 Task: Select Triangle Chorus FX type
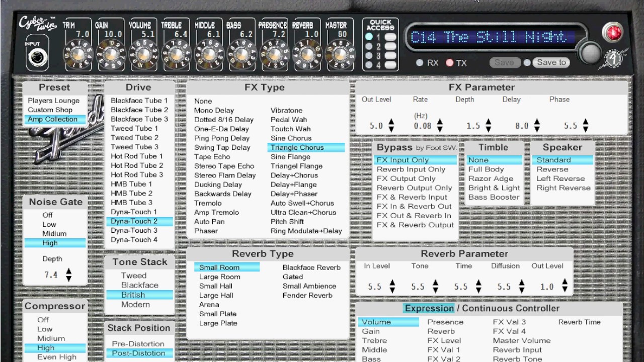pyautogui.click(x=306, y=147)
